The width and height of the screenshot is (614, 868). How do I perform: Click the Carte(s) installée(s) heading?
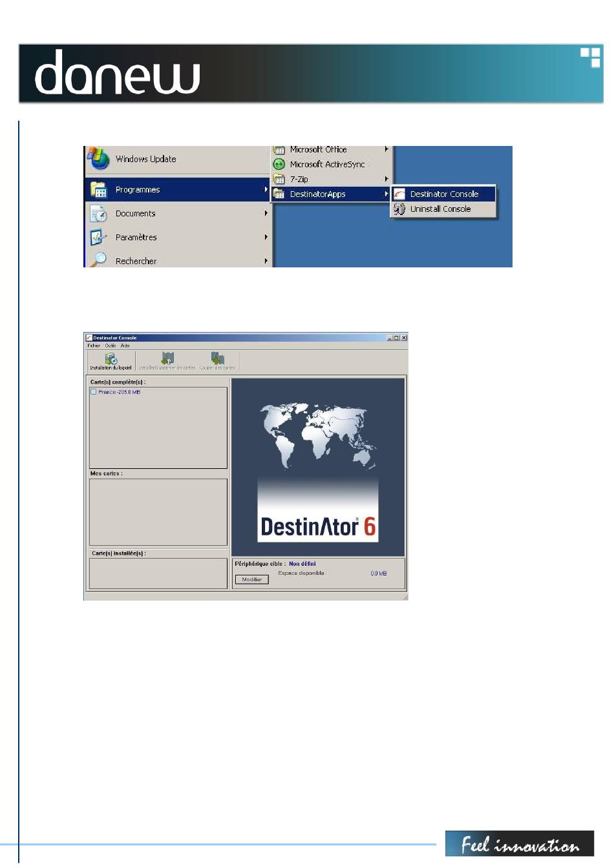tap(119, 553)
